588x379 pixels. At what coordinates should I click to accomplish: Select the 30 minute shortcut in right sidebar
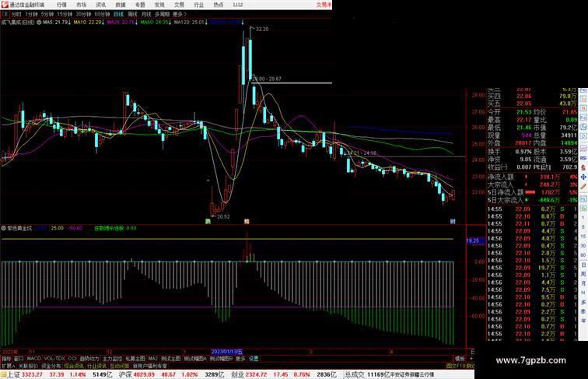pos(583,246)
